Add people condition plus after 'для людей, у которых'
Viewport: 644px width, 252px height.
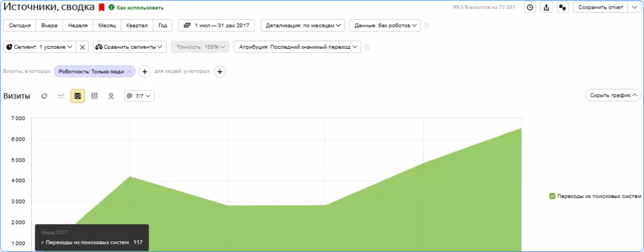[x=220, y=72]
